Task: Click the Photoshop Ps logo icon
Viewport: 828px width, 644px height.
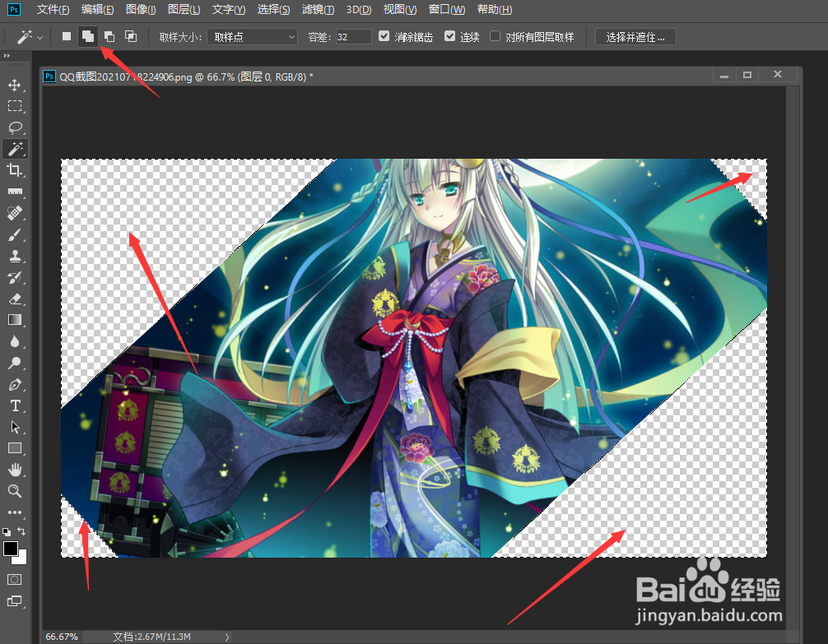Action: (x=14, y=10)
